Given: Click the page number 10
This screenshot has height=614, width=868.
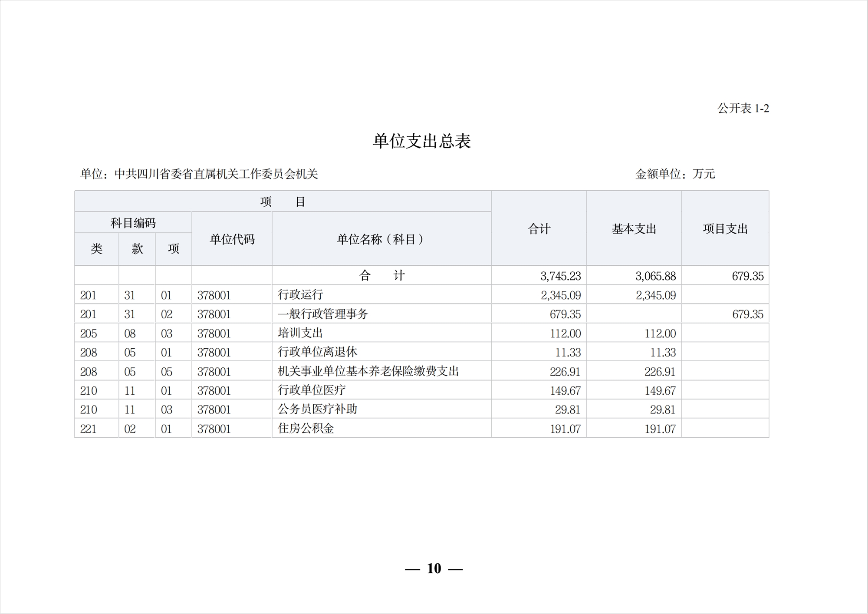Looking at the screenshot, I should coord(434,568).
